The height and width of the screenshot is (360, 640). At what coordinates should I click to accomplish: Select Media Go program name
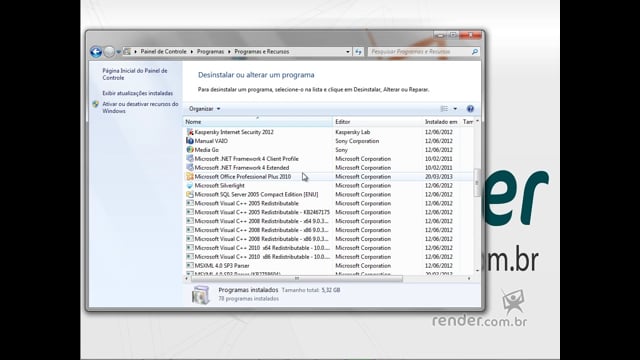(207, 150)
